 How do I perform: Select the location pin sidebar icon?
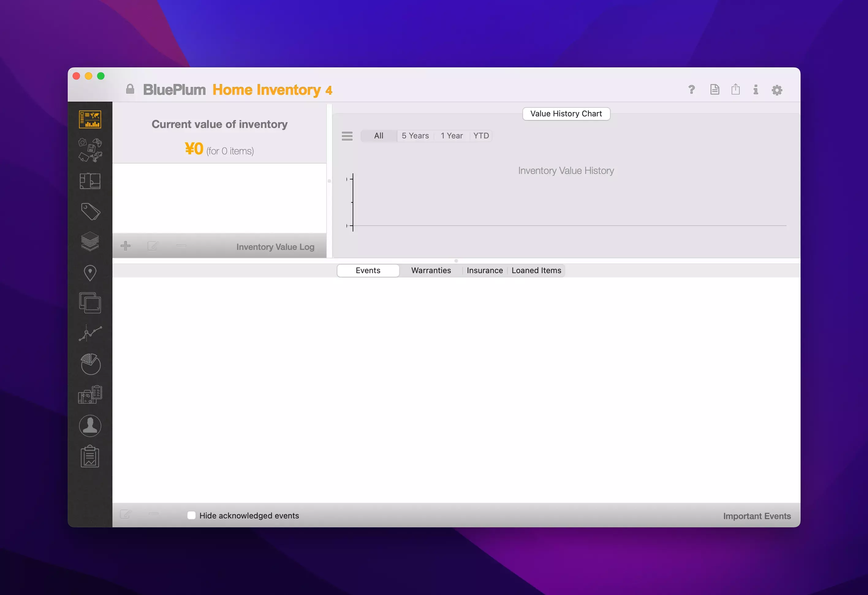tap(90, 273)
